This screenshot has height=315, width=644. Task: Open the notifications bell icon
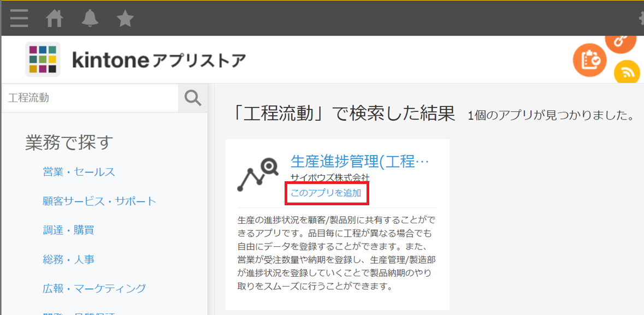90,19
